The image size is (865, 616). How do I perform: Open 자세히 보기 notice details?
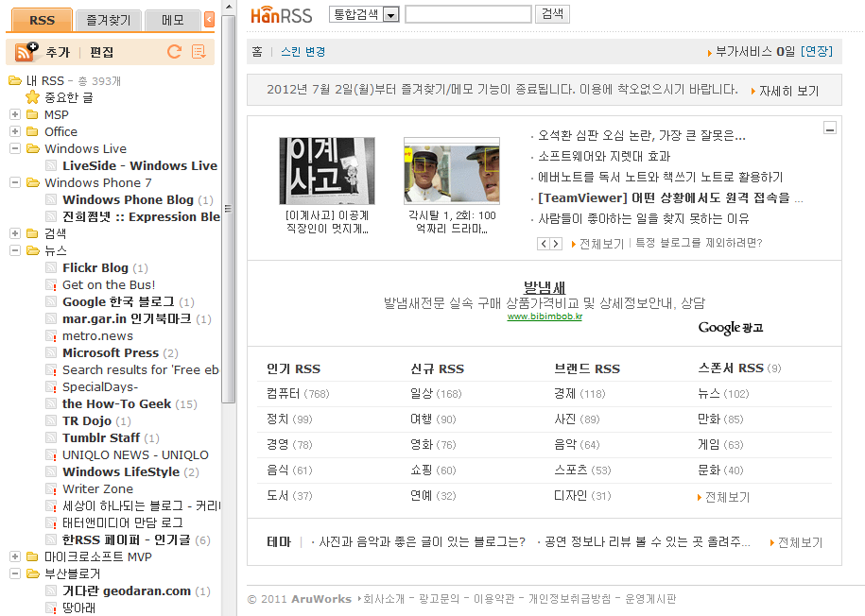point(788,91)
